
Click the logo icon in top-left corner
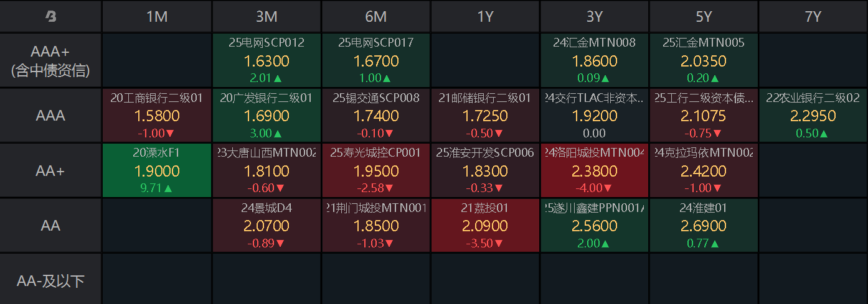tap(50, 17)
